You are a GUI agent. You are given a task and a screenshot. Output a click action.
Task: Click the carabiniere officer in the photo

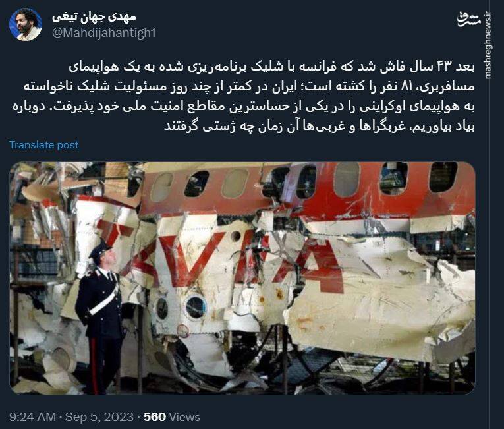pyautogui.click(x=100, y=317)
